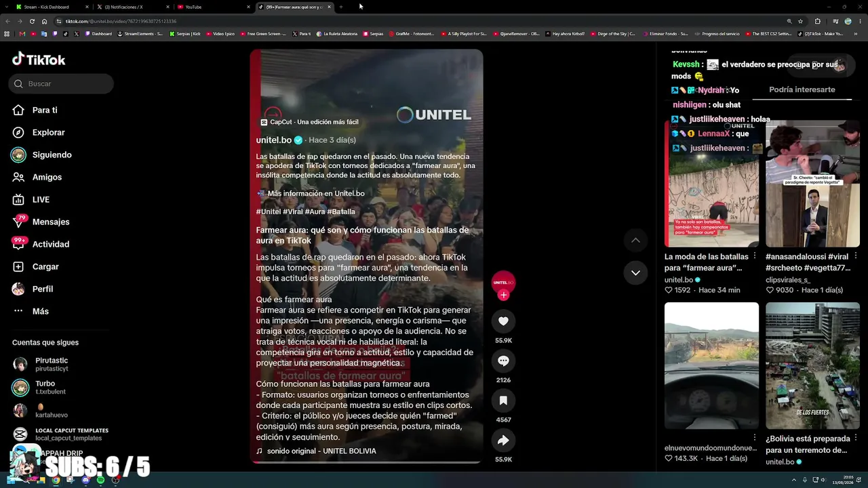Open comments on the video
868x488 pixels.
[503, 361]
